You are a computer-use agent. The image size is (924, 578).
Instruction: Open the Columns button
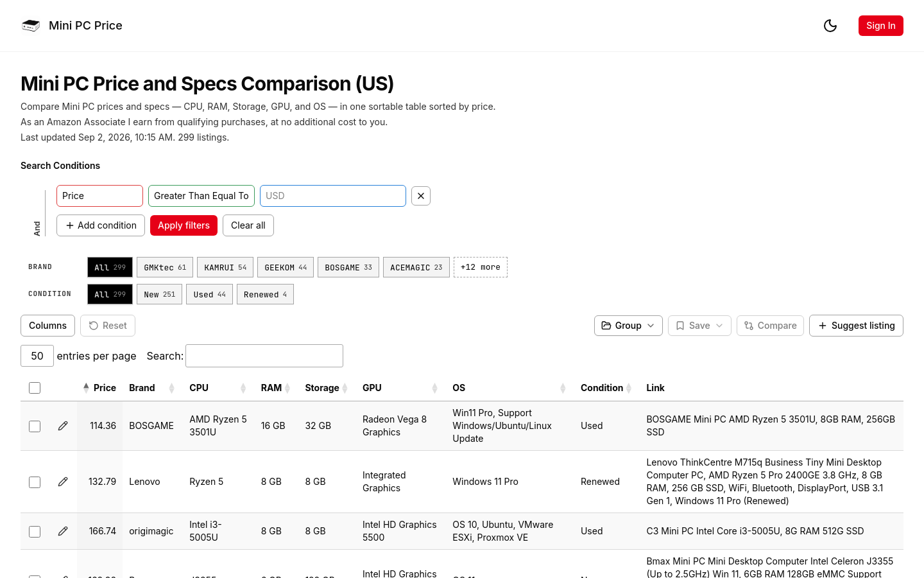[x=47, y=326]
